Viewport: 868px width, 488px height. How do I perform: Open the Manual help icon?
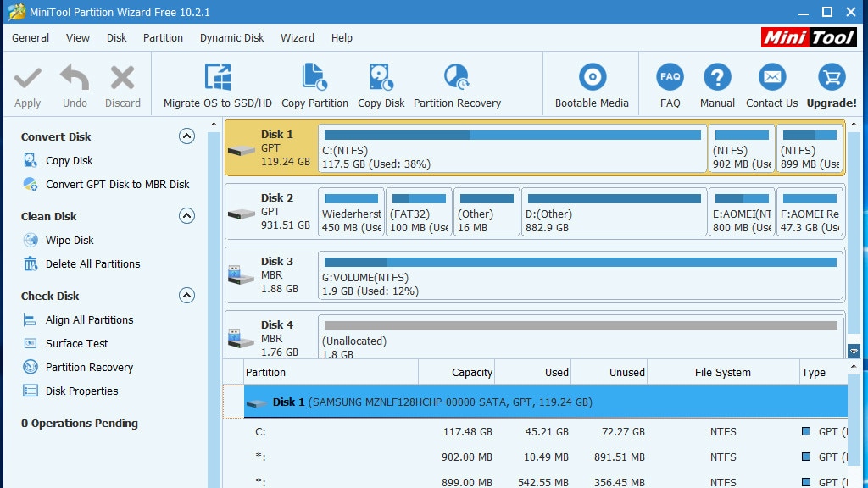[x=717, y=77]
